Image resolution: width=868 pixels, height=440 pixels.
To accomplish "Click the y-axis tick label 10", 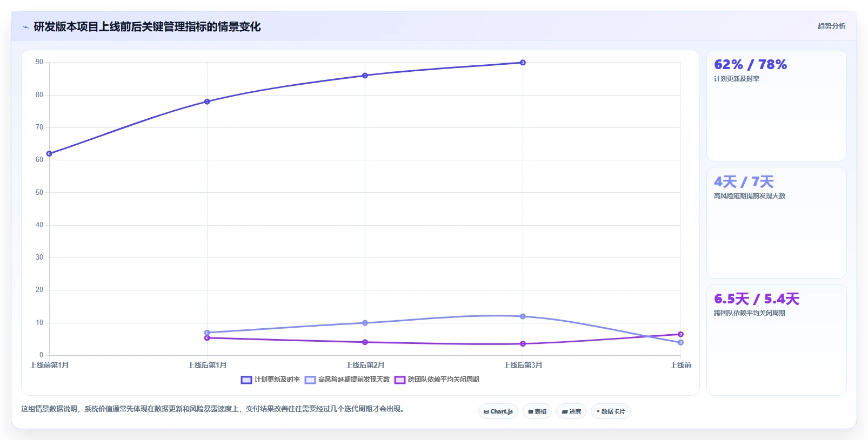I will [39, 323].
